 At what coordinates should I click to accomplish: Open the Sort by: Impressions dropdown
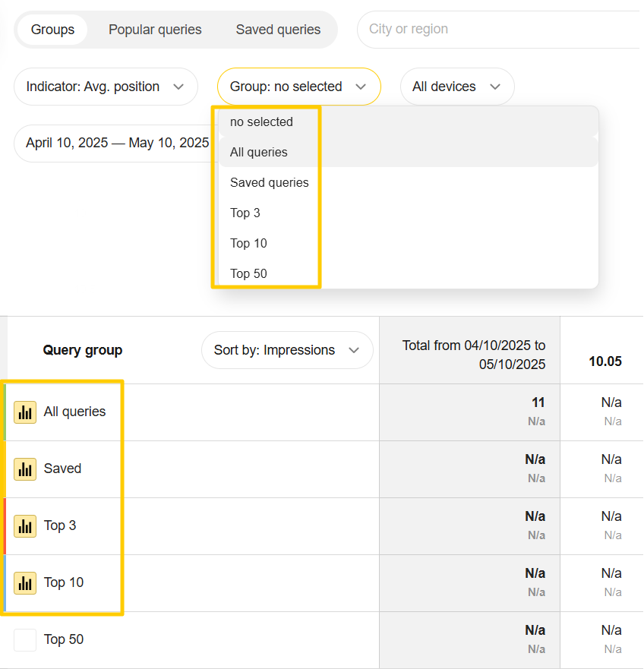pos(286,350)
